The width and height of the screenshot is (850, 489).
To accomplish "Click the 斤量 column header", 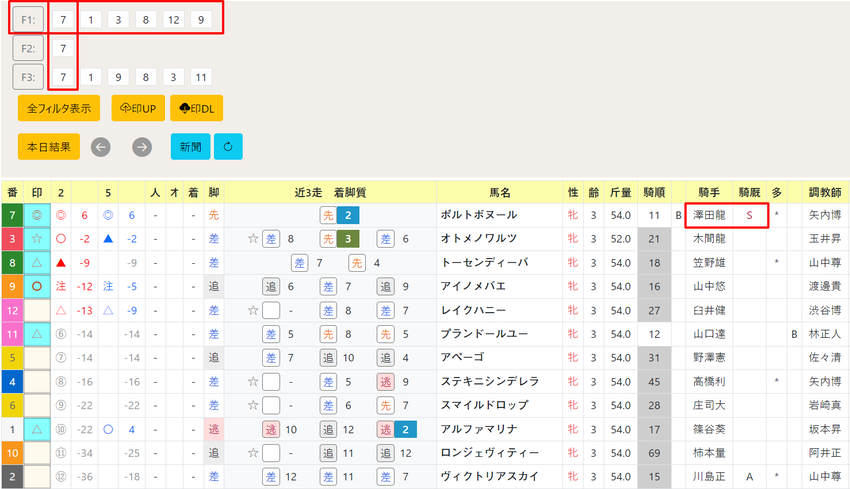I will tap(621, 192).
